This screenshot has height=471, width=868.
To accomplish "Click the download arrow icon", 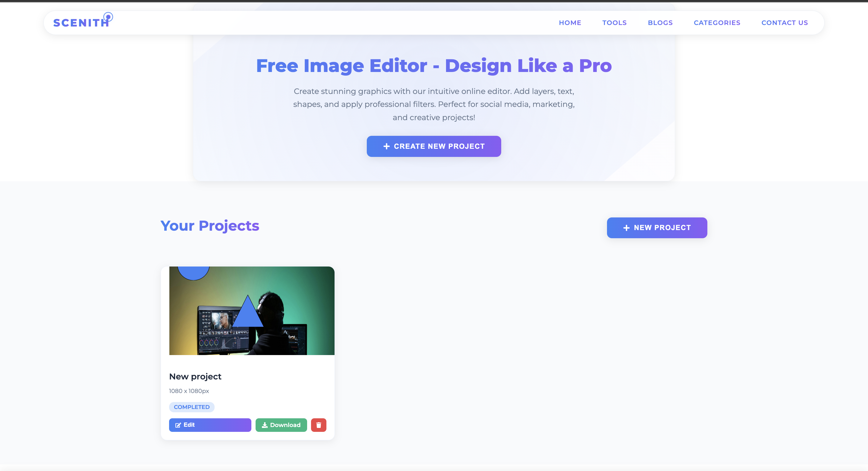I will 265,425.
